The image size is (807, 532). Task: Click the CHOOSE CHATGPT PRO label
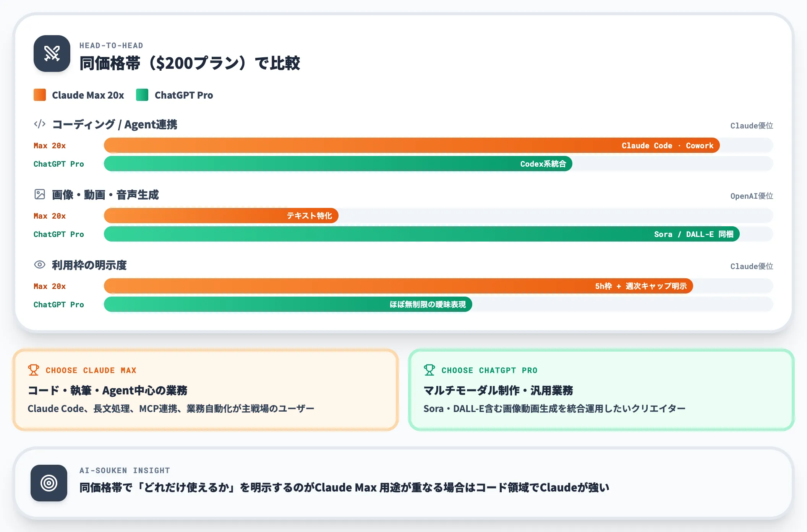(489, 370)
